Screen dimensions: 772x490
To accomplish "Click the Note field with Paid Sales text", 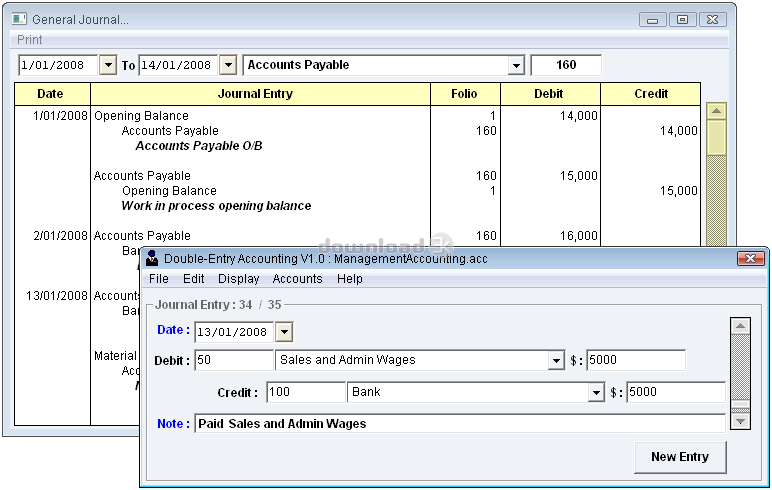I will click(459, 424).
